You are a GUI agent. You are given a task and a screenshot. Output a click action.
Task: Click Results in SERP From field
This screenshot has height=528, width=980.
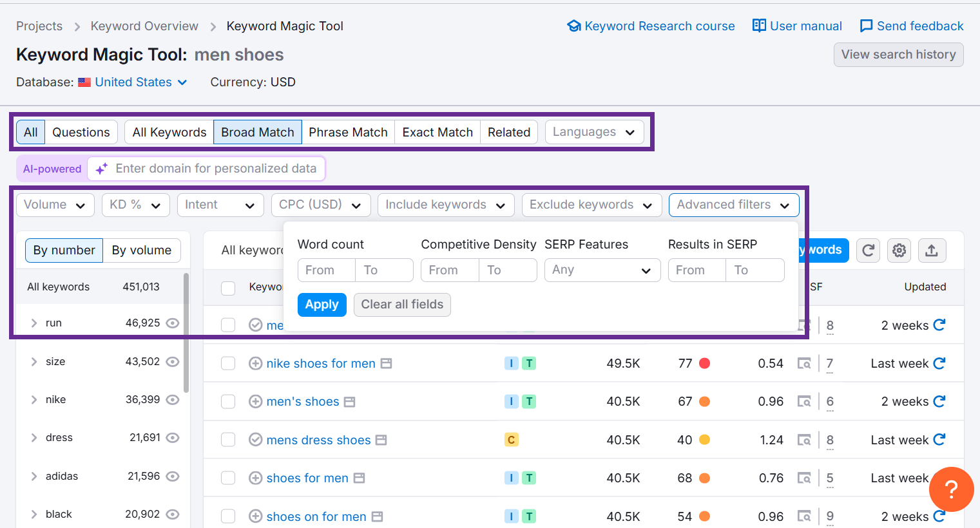[x=697, y=270]
